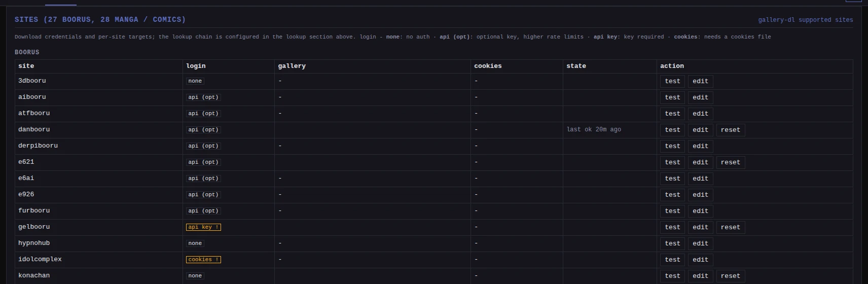Edit the e621 site entry
This screenshot has width=868, height=284.
[700, 162]
